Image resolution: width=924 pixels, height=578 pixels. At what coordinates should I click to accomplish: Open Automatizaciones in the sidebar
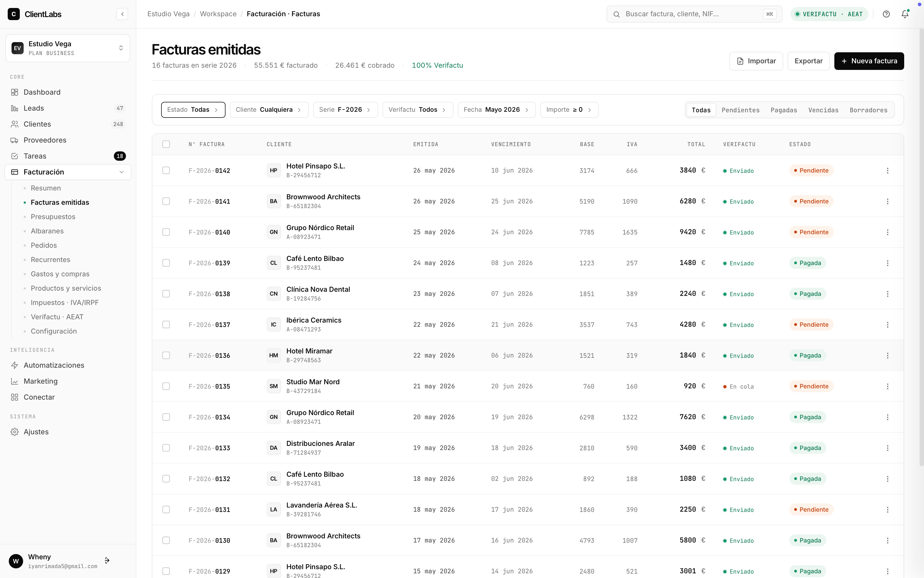pos(68,365)
